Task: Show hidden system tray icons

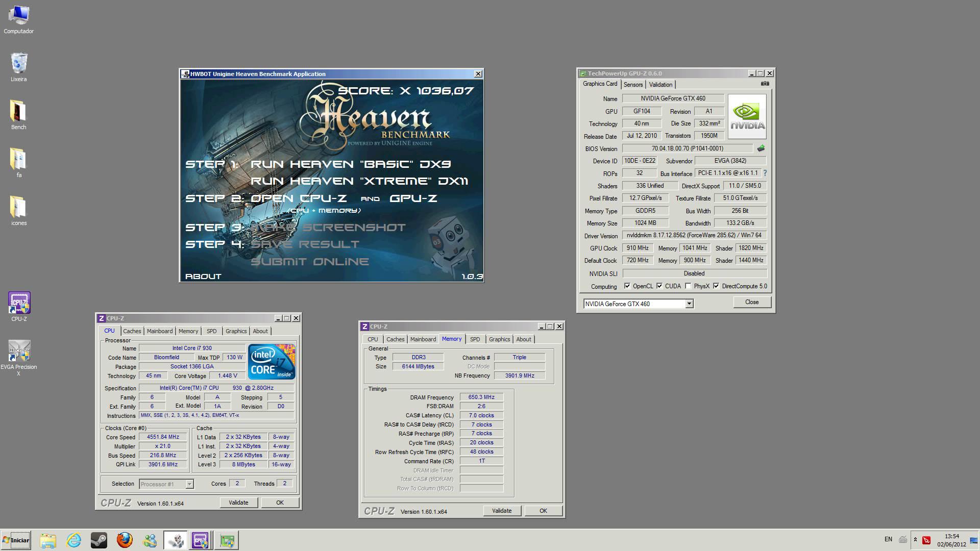Action: pyautogui.click(x=915, y=540)
